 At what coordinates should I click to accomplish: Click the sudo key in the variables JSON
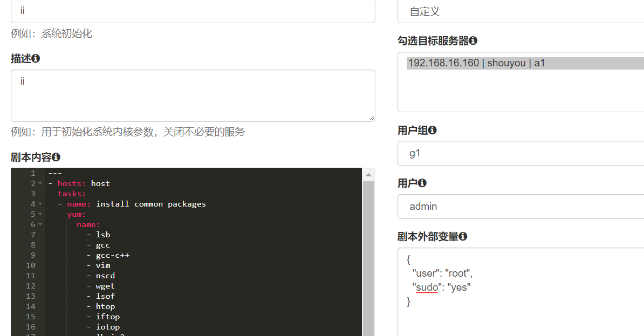(x=427, y=287)
